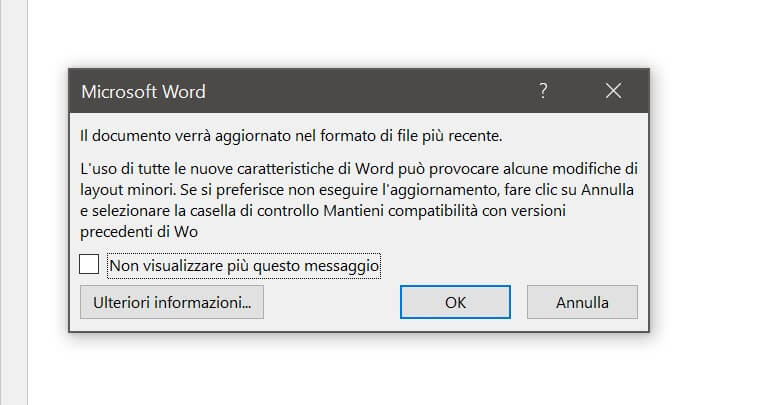Open "Ulteriori informazioni..." for more details
The width and height of the screenshot is (771, 405).
click(x=171, y=301)
